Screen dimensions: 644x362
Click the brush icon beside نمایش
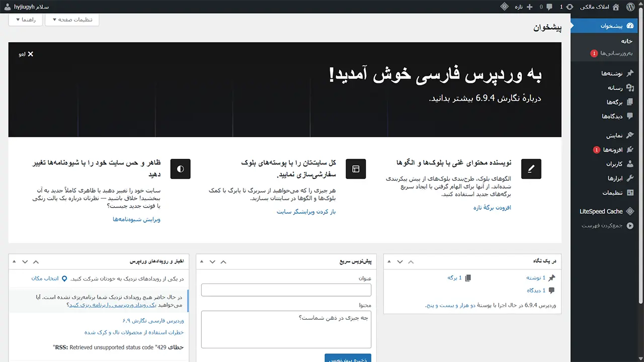[x=630, y=136]
